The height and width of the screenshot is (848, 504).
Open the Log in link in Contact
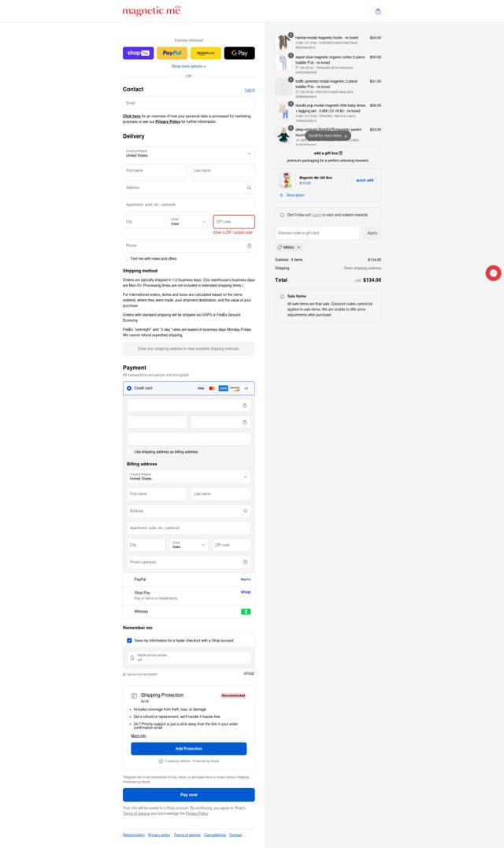pos(250,90)
